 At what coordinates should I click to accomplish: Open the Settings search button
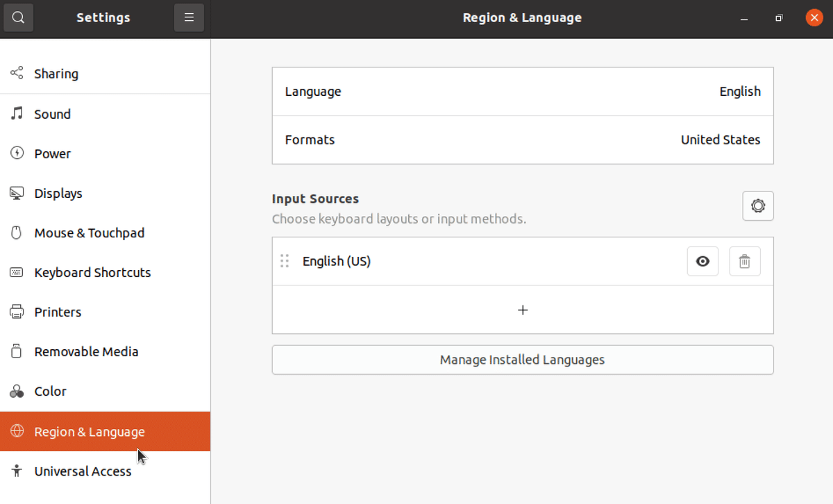(19, 18)
